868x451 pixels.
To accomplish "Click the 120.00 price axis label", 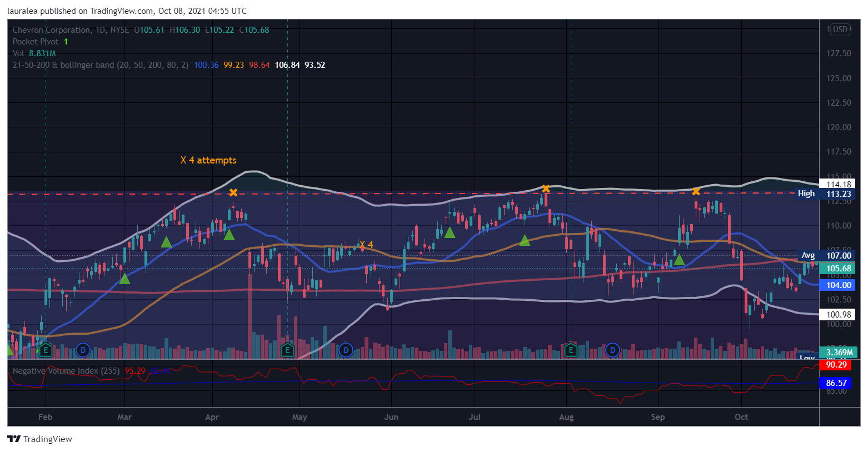I will click(839, 127).
